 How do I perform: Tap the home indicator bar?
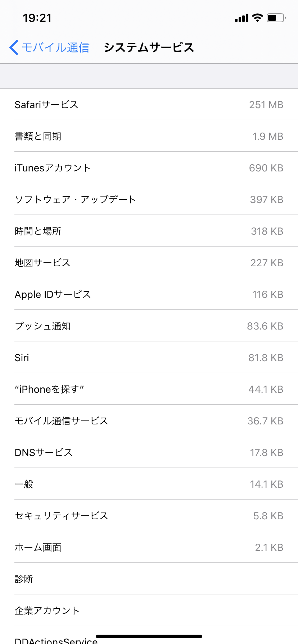(x=149, y=636)
